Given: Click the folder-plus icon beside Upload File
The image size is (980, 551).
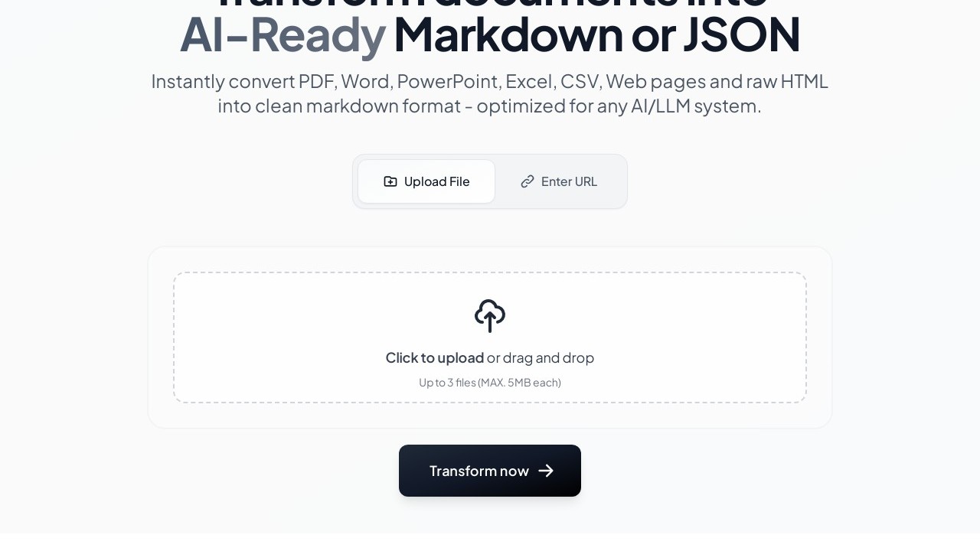Looking at the screenshot, I should point(390,181).
